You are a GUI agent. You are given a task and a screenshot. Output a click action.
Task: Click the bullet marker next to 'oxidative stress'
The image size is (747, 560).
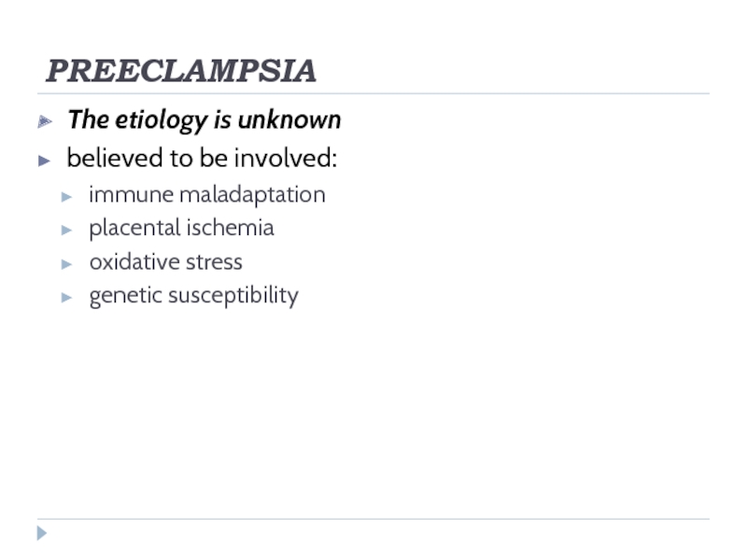[65, 263]
